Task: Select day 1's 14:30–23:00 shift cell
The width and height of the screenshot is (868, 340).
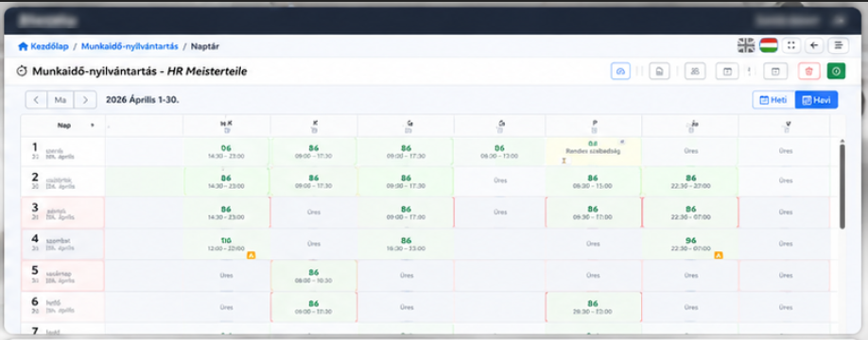Action: point(226,151)
